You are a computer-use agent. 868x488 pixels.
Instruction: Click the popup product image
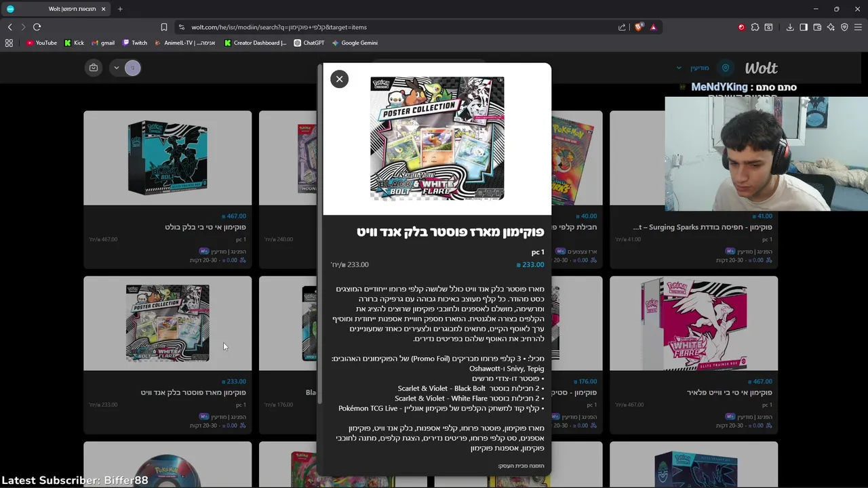pos(437,138)
